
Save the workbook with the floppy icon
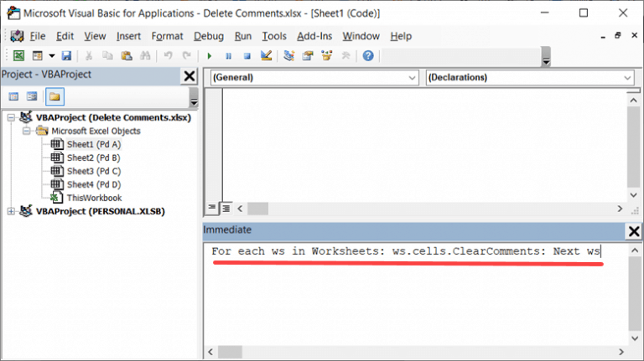click(66, 56)
